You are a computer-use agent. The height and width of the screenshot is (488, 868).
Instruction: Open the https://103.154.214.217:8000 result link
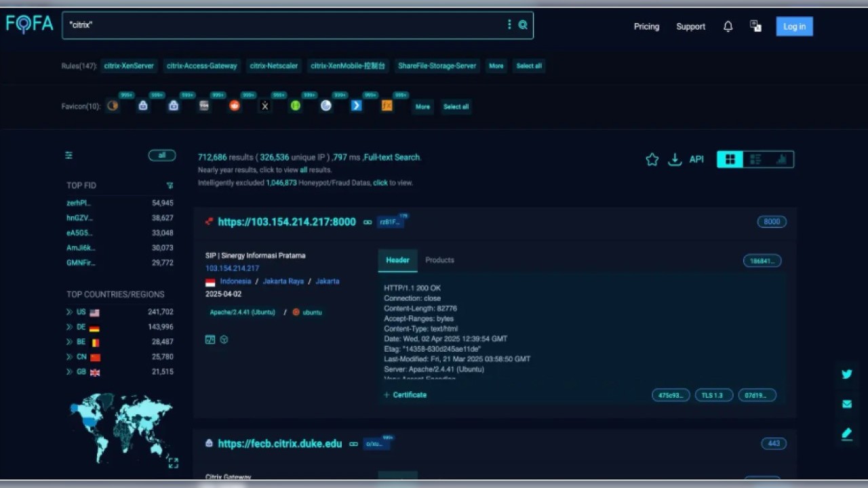(287, 222)
